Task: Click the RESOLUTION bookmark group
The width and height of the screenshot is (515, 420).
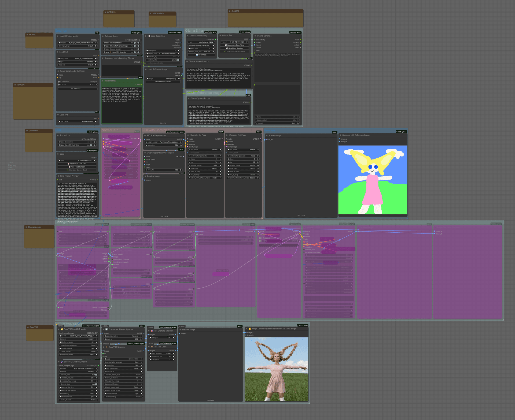Action: point(163,19)
